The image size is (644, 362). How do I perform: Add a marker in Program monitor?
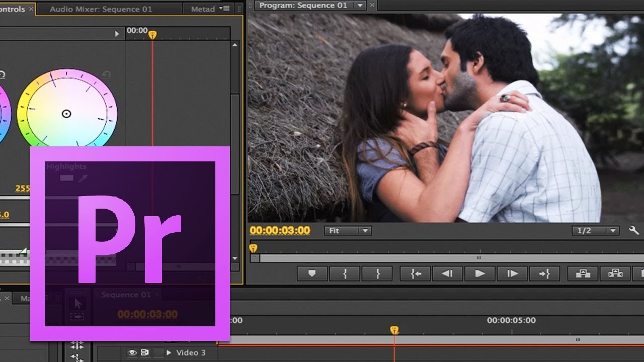click(x=312, y=274)
